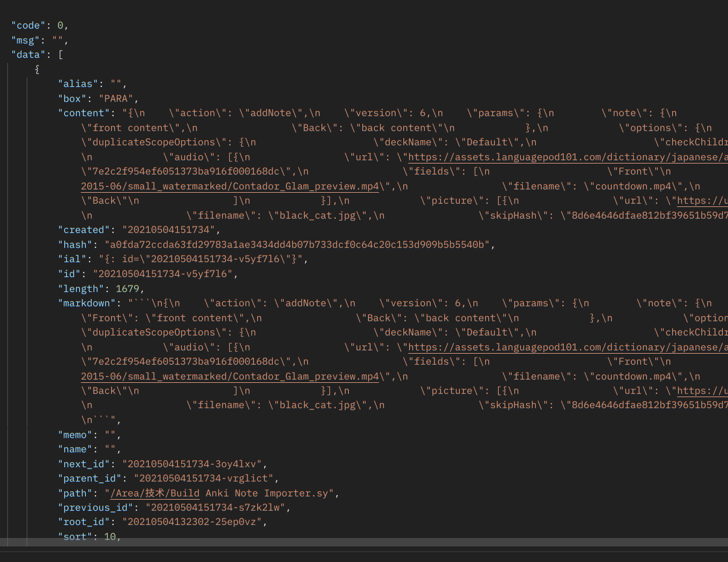Click the "name" key
Image resolution: width=728 pixels, height=562 pixels.
coord(75,450)
